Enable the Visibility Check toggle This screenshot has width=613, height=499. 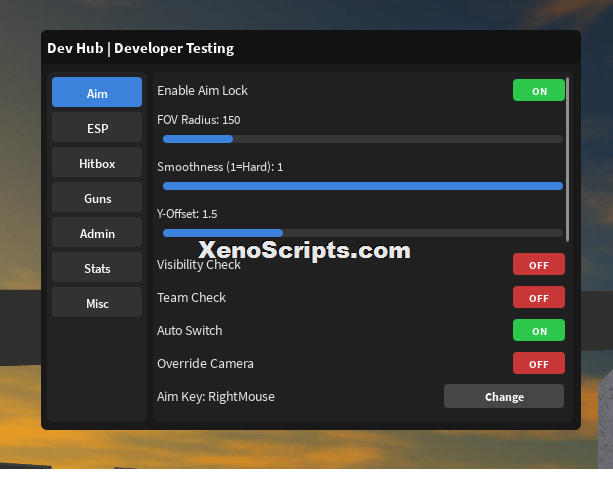539,264
